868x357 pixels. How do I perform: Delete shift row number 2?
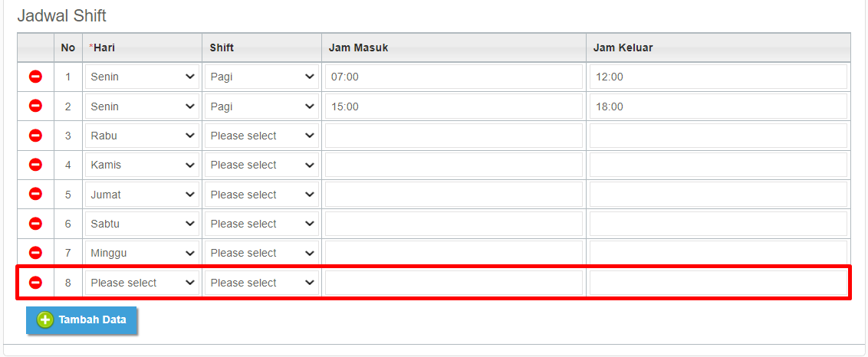[x=35, y=106]
